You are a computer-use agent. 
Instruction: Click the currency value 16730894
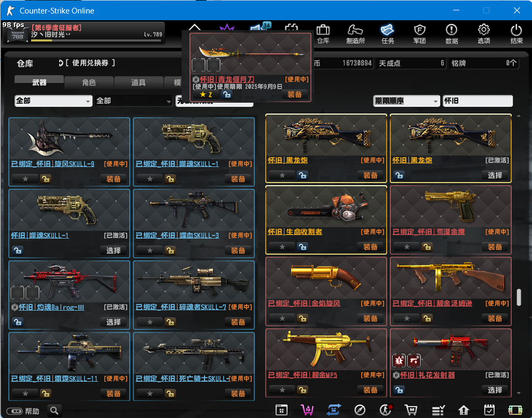[x=357, y=63]
